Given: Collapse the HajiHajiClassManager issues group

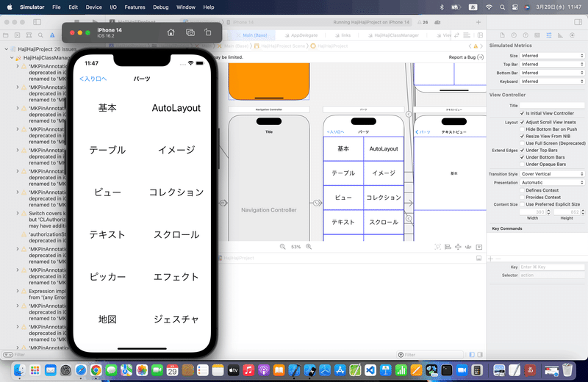Looking at the screenshot, I should click(12, 58).
